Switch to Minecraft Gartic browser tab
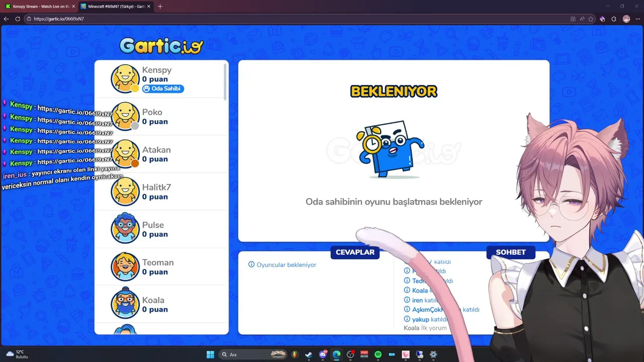The image size is (644, 362). click(115, 6)
